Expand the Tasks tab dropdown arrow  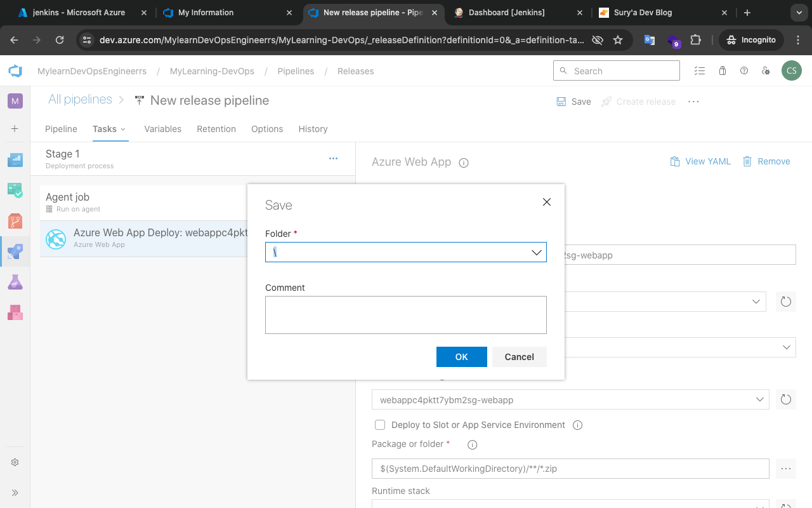point(123,130)
